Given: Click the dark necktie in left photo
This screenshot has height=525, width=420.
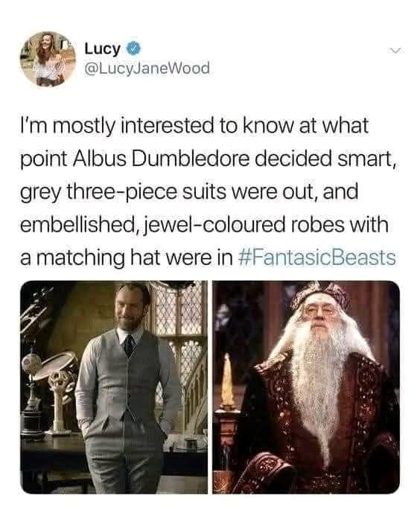Looking at the screenshot, I should pyautogui.click(x=130, y=345).
